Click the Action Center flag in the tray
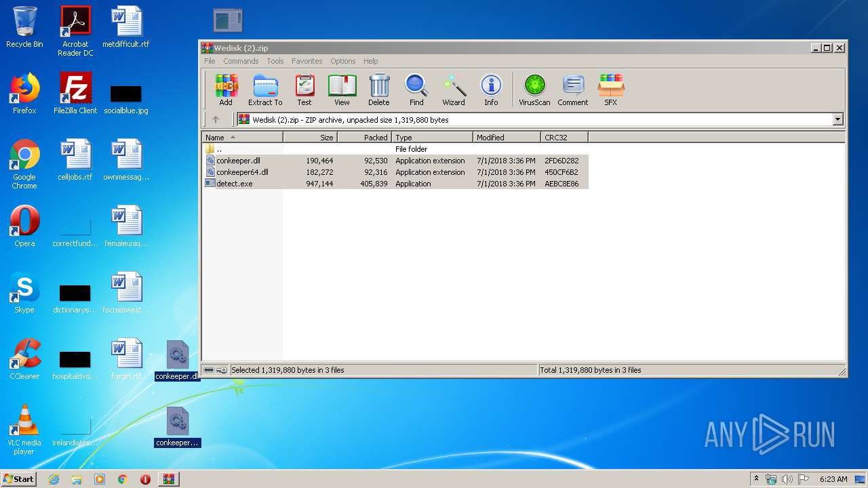This screenshot has height=488, width=868. 803,479
